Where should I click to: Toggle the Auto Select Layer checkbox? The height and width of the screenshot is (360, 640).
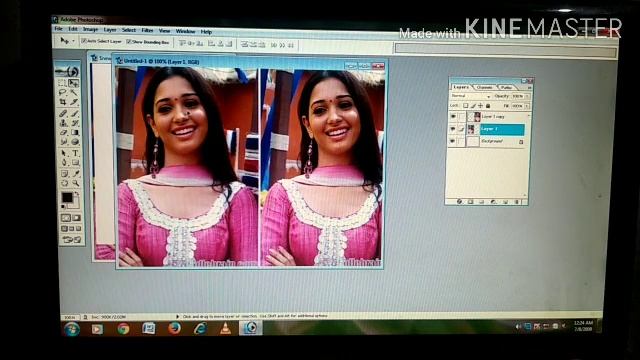(x=84, y=41)
